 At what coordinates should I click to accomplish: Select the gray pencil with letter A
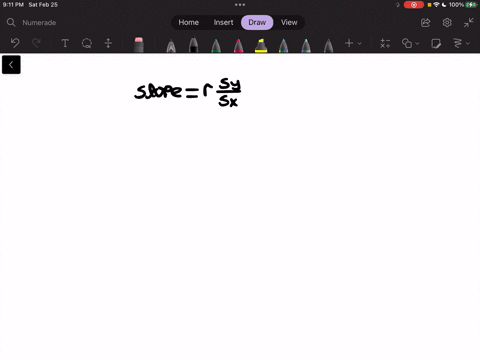(171, 46)
